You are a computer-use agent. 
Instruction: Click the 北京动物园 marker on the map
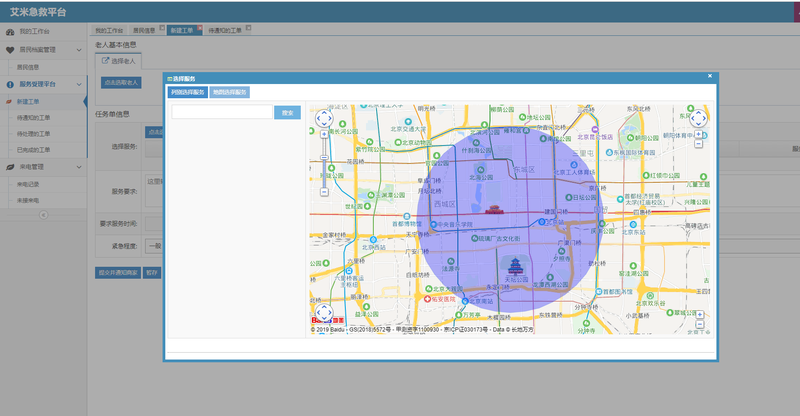[397, 143]
